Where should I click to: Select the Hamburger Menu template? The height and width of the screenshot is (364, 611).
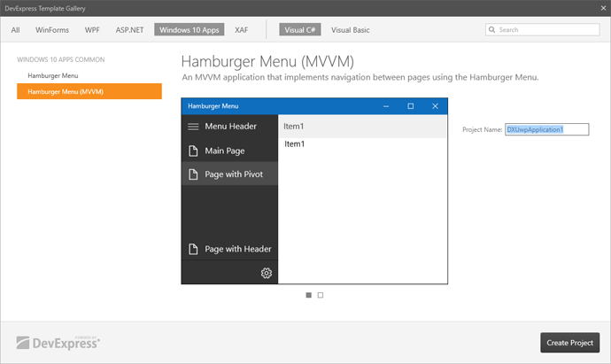[x=52, y=75]
